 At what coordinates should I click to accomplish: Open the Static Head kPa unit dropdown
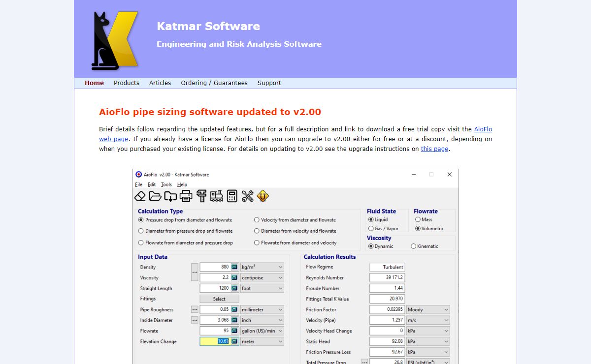(428, 341)
